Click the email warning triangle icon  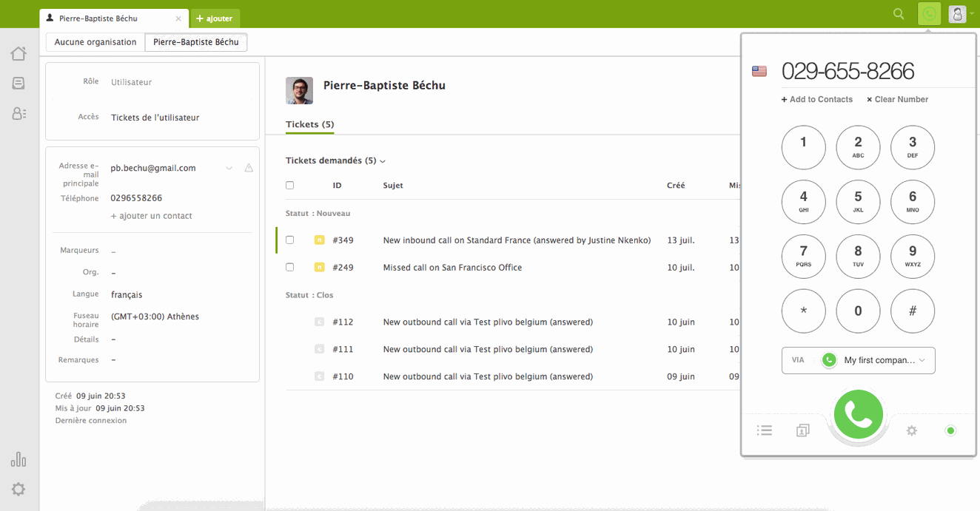point(249,168)
